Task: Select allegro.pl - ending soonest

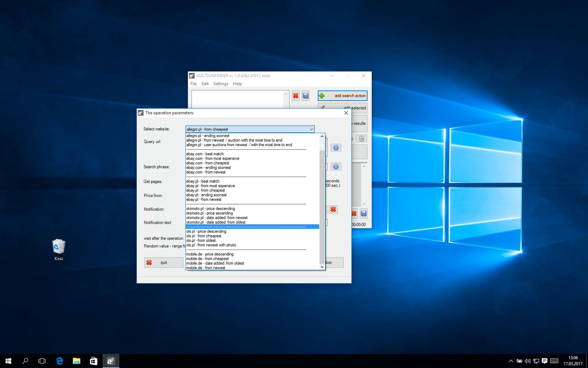Action: [x=252, y=136]
